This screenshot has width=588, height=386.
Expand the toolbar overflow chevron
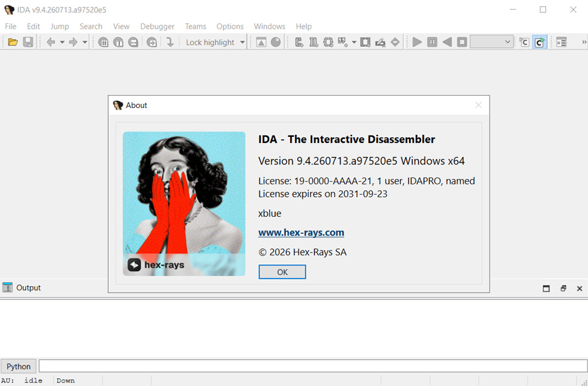click(584, 42)
